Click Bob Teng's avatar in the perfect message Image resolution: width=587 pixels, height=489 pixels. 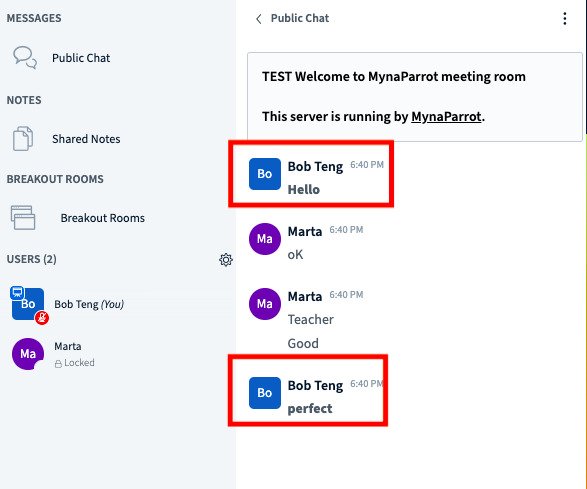click(265, 393)
